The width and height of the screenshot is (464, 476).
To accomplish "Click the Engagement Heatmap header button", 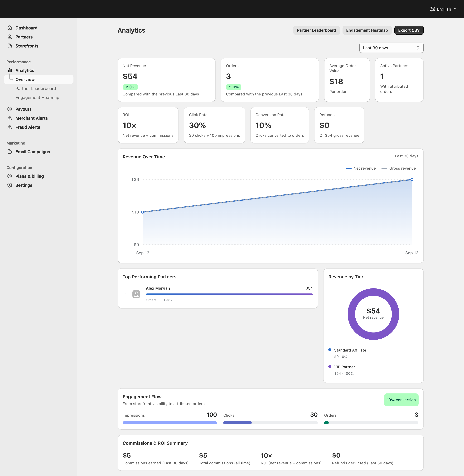I will 367,30.
